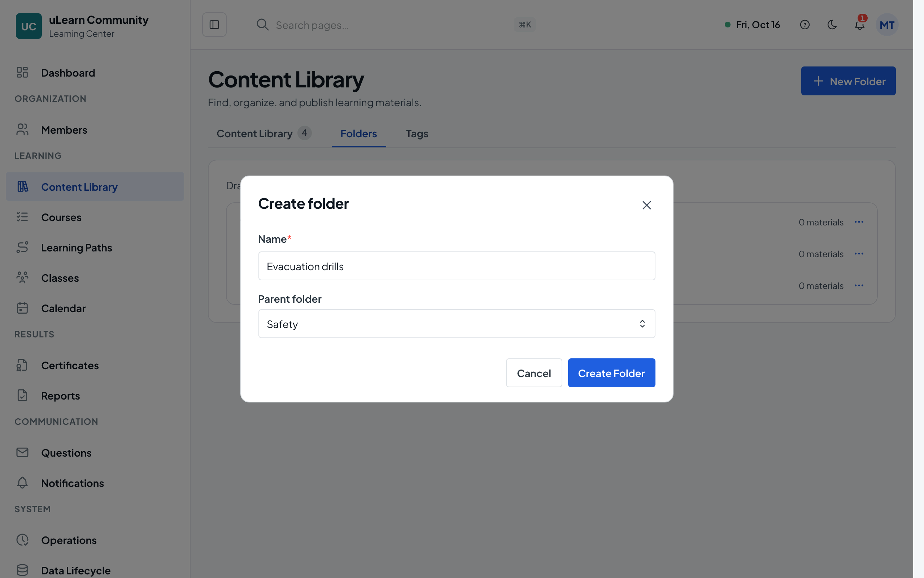Image resolution: width=924 pixels, height=578 pixels.
Task: Open the notifications bell in header
Action: 859,25
